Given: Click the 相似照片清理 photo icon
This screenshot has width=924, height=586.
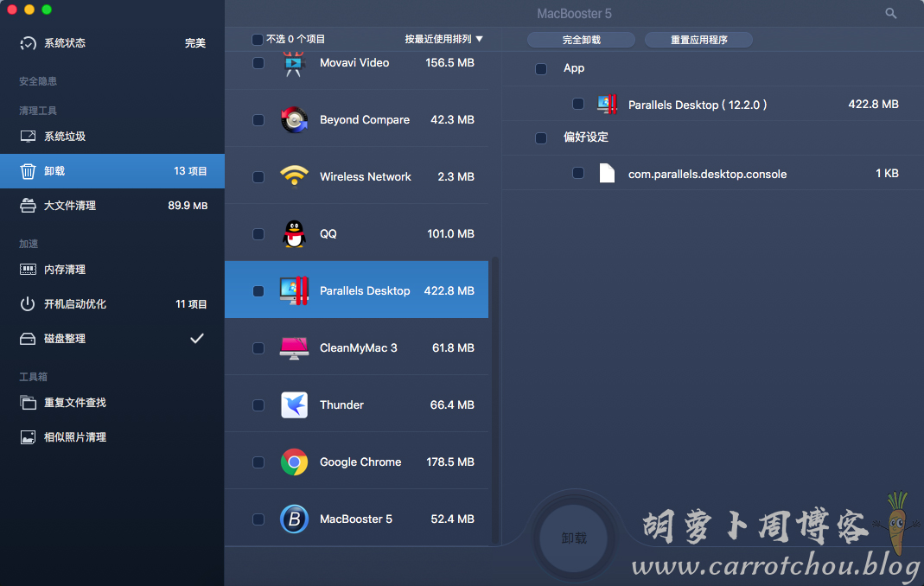Looking at the screenshot, I should (28, 436).
